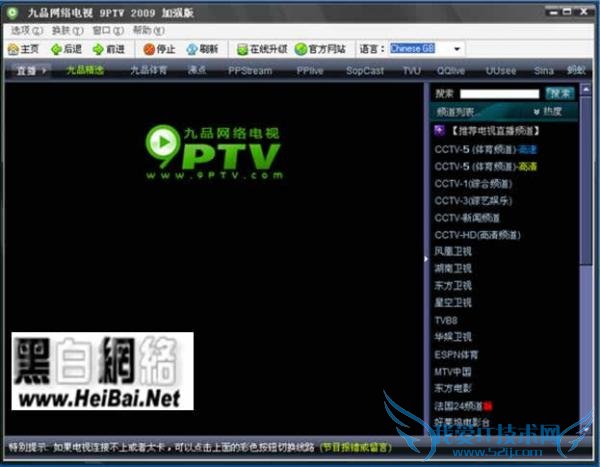
Task: Stop loading with the 停止 button
Action: (159, 49)
